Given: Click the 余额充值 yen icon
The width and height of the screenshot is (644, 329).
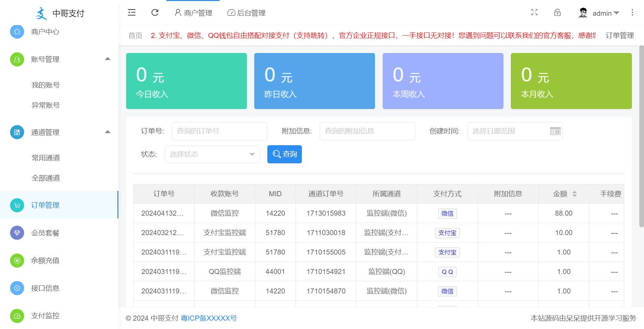Looking at the screenshot, I should click(x=17, y=261).
